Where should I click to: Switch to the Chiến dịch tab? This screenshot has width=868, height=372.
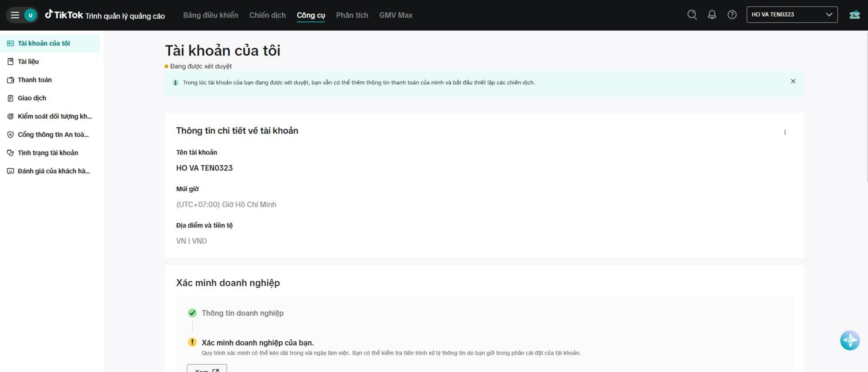(267, 15)
